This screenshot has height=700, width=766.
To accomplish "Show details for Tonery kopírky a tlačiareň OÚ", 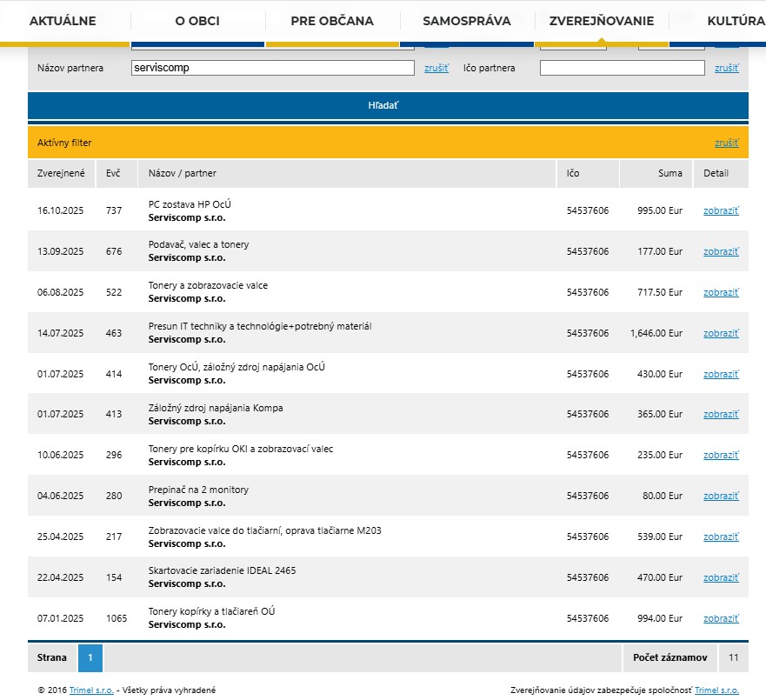I will [x=721, y=618].
